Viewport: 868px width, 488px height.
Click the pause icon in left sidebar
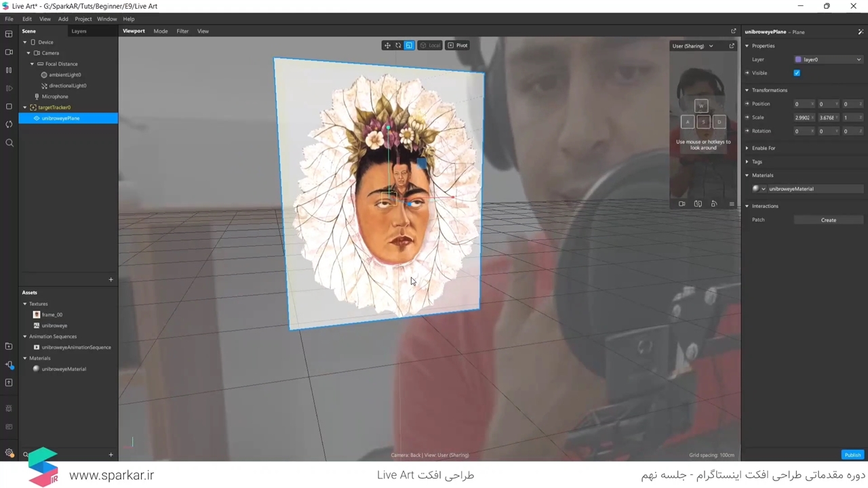9,70
